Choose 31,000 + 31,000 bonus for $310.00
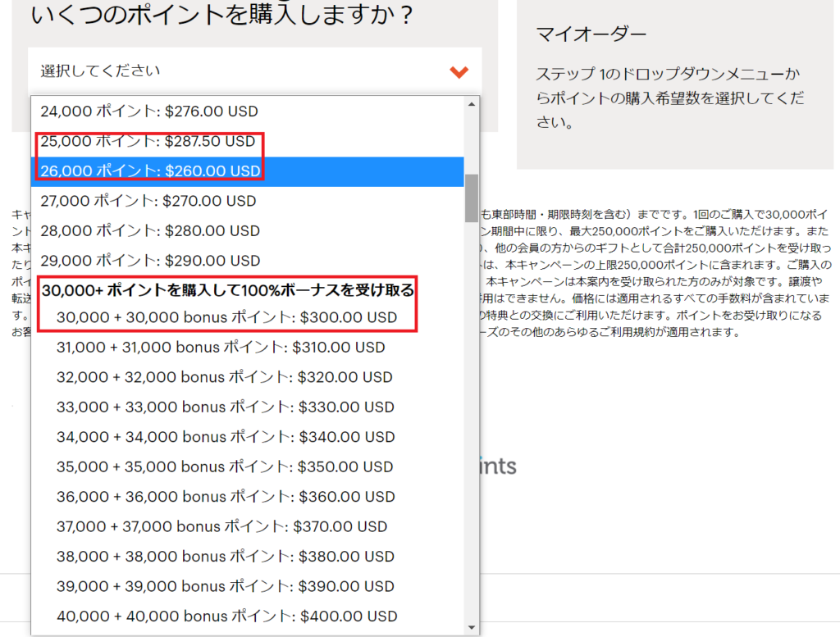Viewport: 840px width, 637px height. [x=221, y=348]
